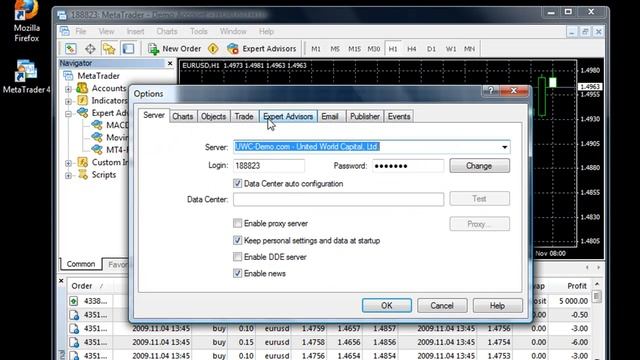Expand the Custom Indicators tree node
Image resolution: width=640 pixels, height=360 pixels.
tap(69, 163)
